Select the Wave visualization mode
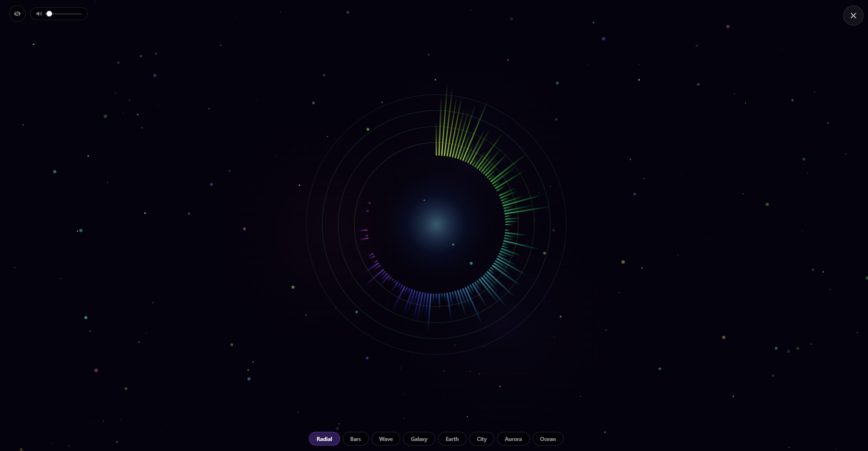Image resolution: width=868 pixels, height=451 pixels. pos(385,439)
